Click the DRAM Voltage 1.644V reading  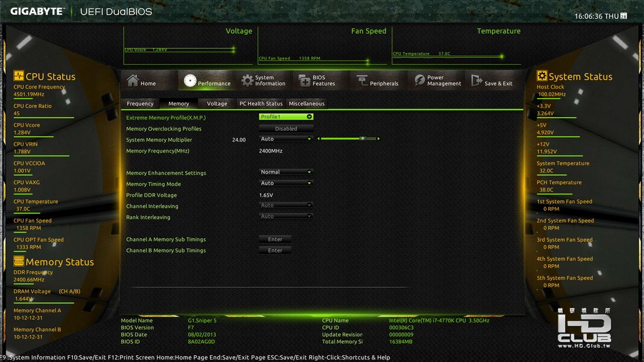[x=23, y=299]
